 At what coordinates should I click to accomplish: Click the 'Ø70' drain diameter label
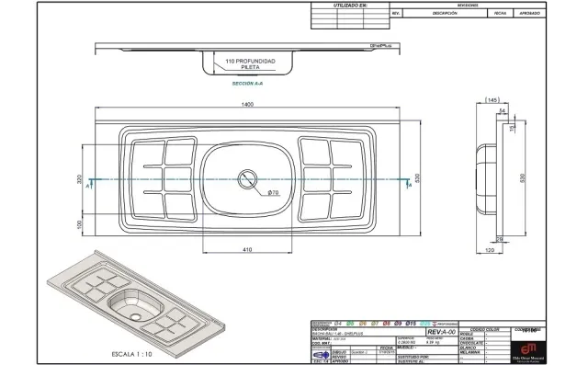click(x=274, y=192)
